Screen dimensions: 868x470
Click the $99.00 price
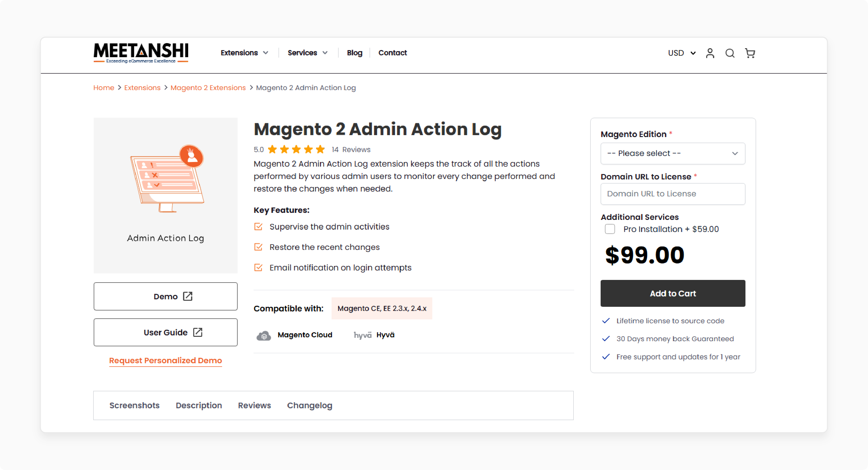[645, 255]
